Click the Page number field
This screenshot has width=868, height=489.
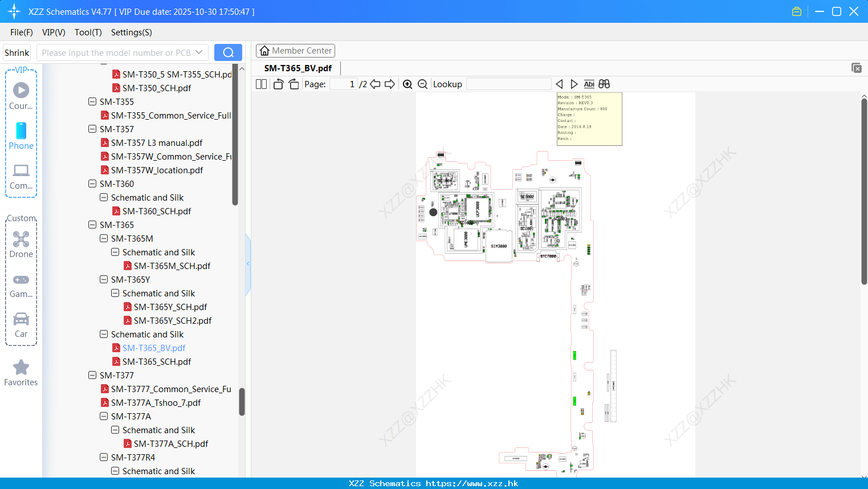coord(344,84)
